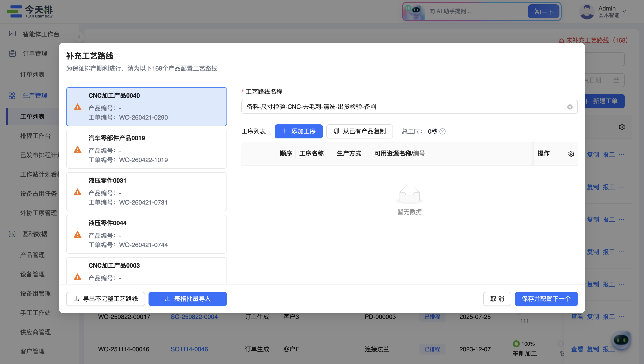The width and height of the screenshot is (644, 364).
Task: Open more actions (…) for WO-250822-00017 row
Action: click(x=621, y=316)
